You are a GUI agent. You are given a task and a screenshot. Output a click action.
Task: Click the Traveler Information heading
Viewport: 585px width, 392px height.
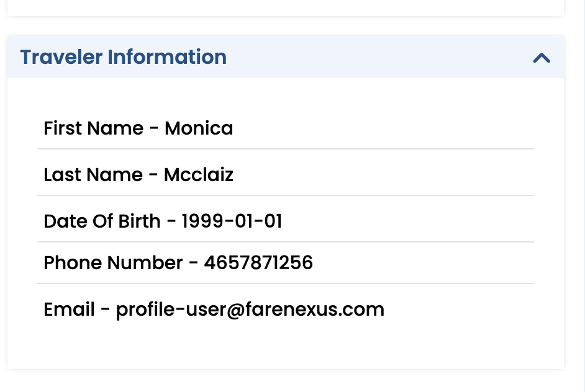pyautogui.click(x=124, y=57)
